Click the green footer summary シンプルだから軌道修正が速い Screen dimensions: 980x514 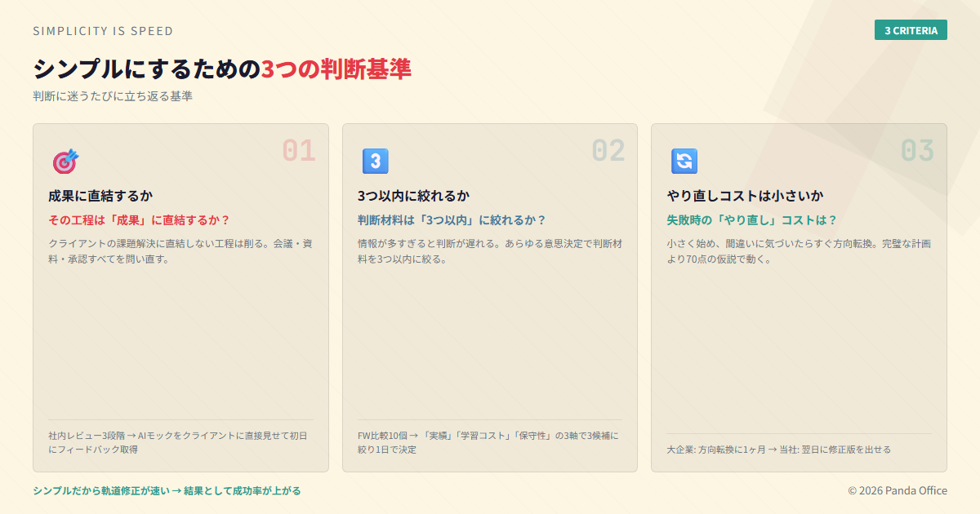pyautogui.click(x=167, y=490)
